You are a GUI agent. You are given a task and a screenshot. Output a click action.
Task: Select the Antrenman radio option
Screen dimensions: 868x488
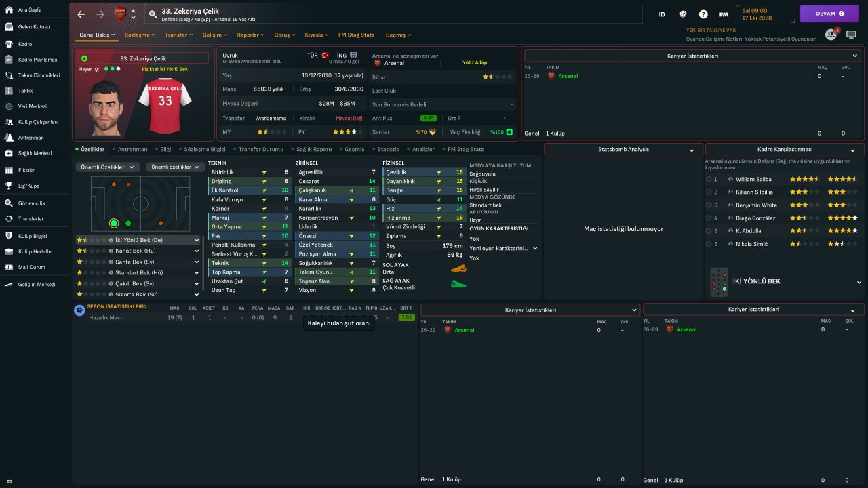(x=130, y=149)
